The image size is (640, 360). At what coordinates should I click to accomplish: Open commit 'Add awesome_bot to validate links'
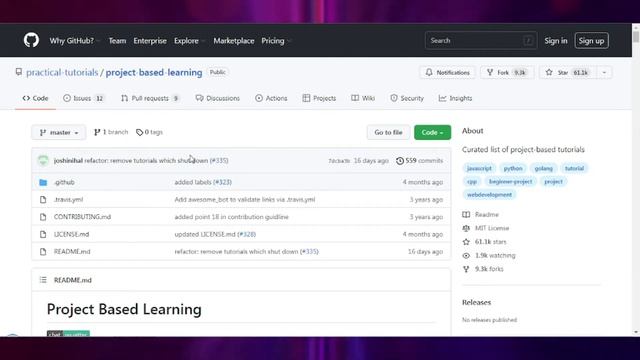(x=244, y=200)
